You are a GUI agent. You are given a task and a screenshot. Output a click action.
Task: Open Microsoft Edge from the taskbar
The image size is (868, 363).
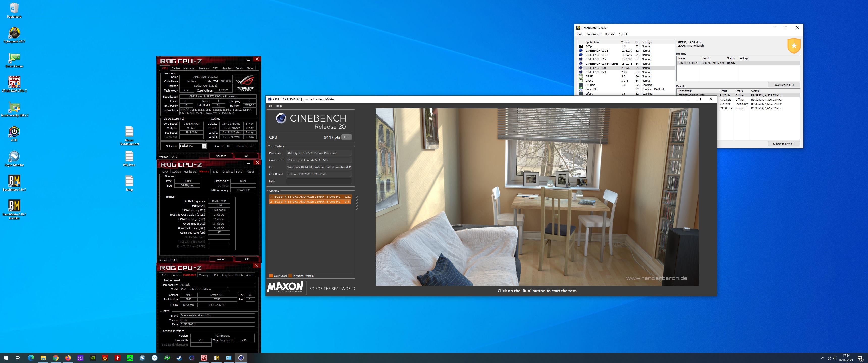pos(31,358)
